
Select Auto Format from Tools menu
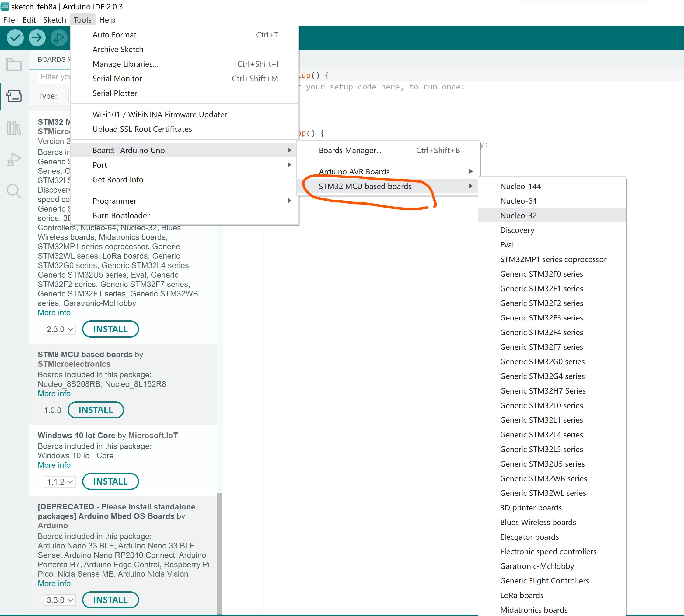point(185,35)
